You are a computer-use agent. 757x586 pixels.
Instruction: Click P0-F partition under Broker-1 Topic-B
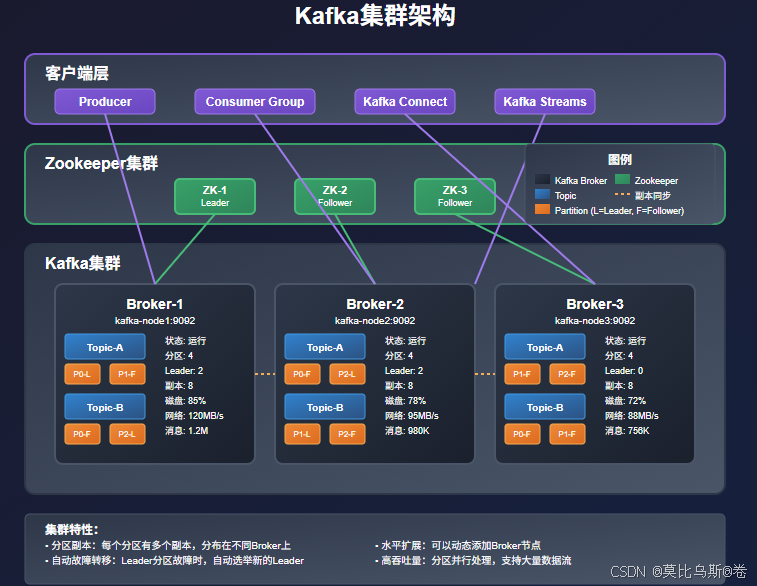point(82,434)
